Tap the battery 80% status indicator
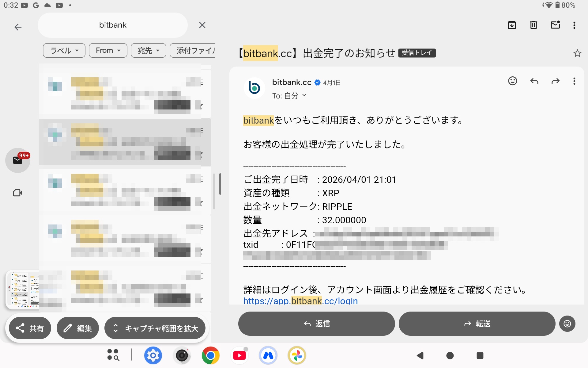 coord(565,5)
